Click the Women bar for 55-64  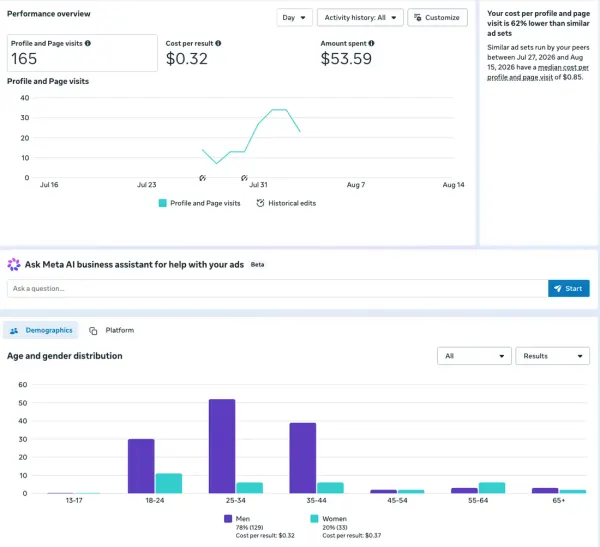point(492,488)
